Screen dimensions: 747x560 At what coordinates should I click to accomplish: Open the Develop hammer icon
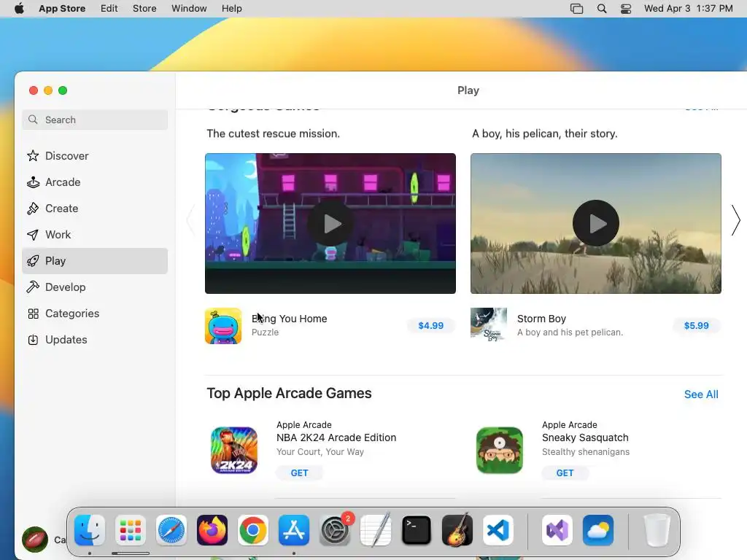33,287
